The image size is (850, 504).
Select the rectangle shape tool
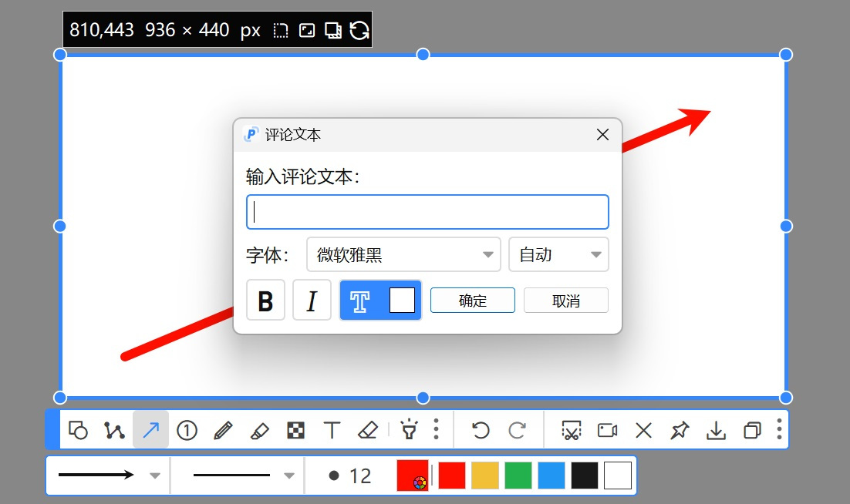tap(78, 430)
